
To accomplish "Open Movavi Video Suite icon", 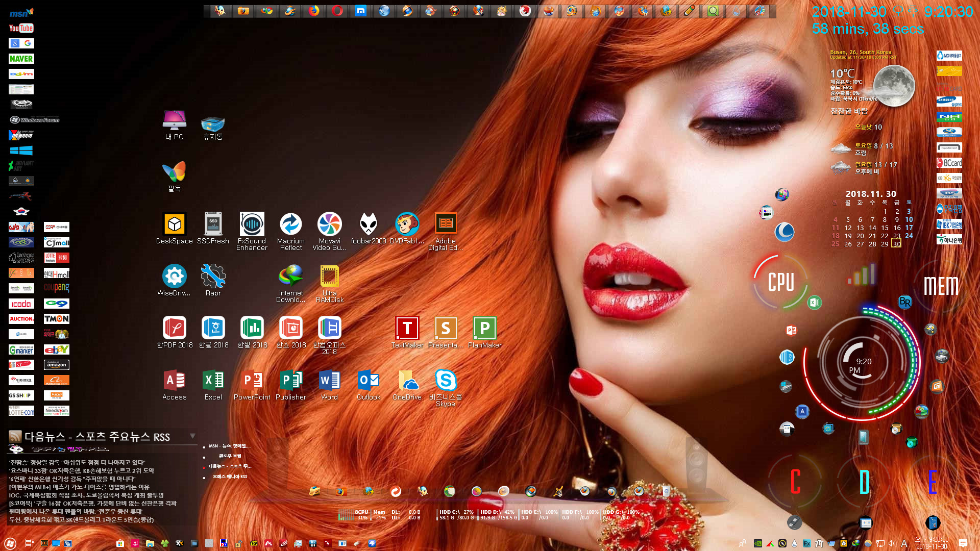I will pos(330,231).
